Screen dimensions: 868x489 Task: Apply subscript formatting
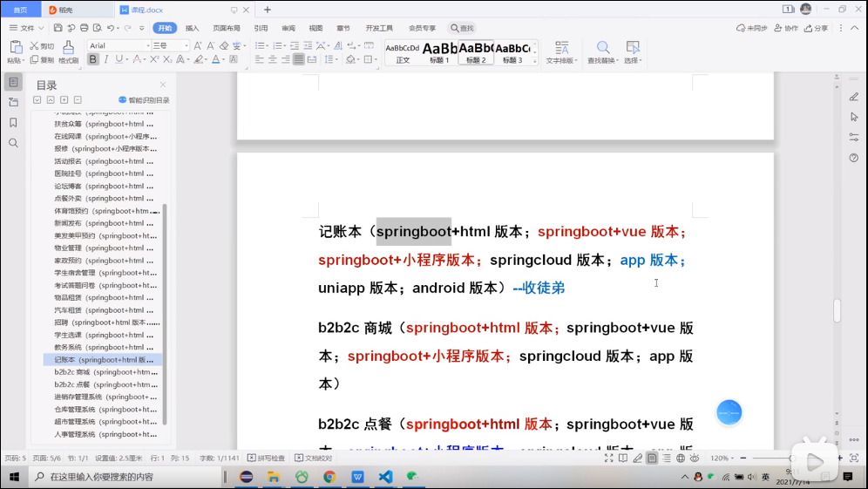(166, 59)
